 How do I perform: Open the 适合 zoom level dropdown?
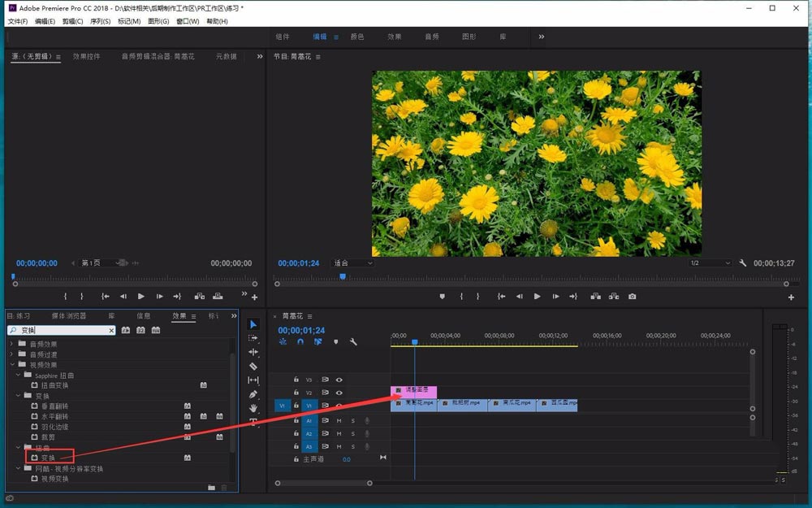pos(353,263)
